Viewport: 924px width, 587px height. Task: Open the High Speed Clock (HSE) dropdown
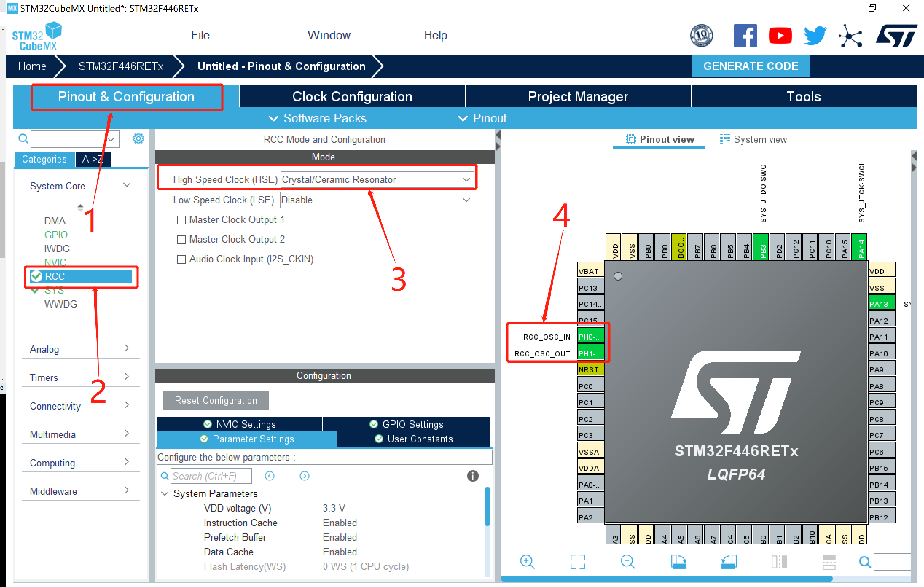tap(377, 180)
